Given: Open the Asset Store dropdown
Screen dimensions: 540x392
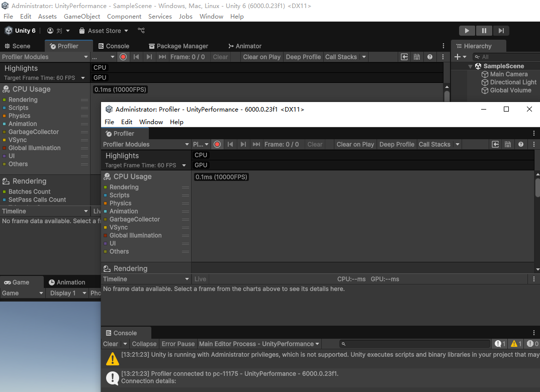Looking at the screenshot, I should (104, 31).
